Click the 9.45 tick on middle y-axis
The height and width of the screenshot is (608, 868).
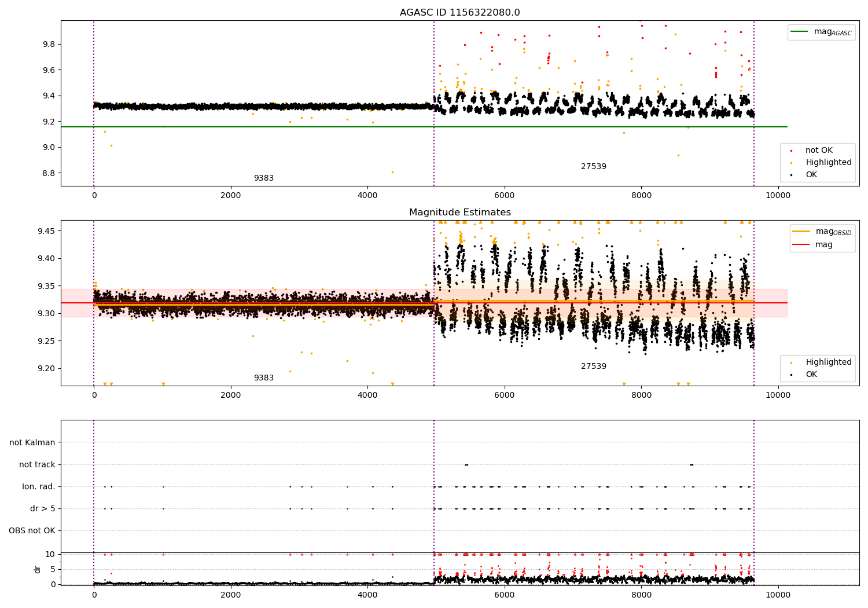[x=47, y=232]
